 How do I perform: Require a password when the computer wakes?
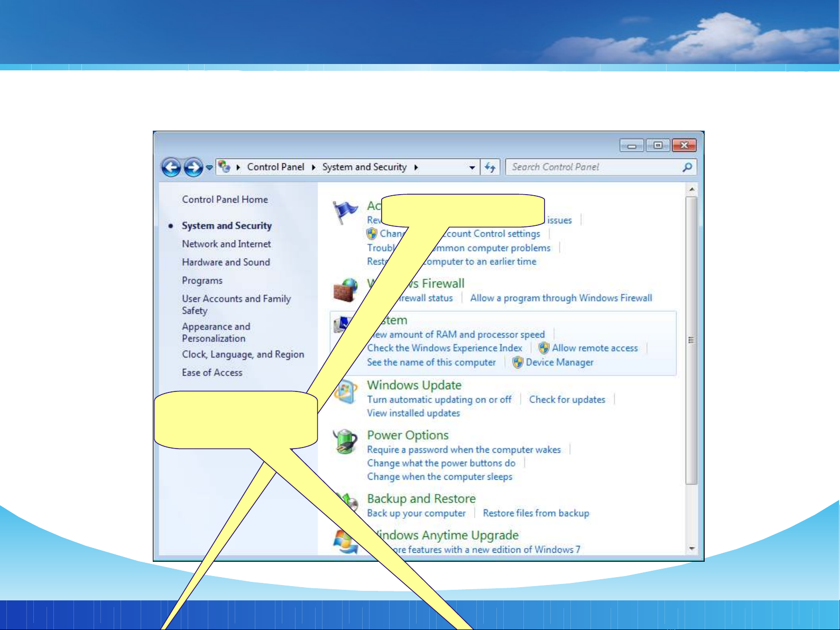pyautogui.click(x=464, y=450)
